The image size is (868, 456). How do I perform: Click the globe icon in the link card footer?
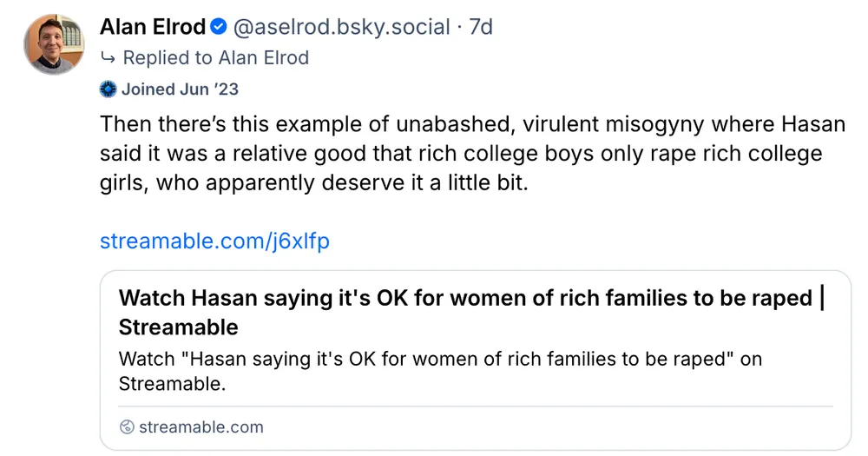coord(128,426)
